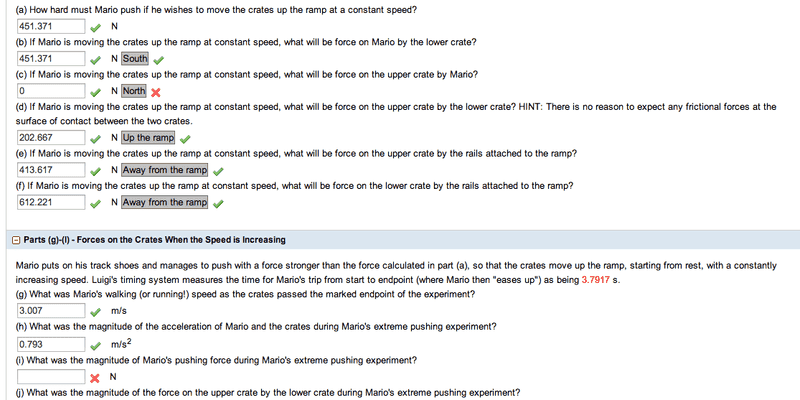Click the 612.221 answer field

(50, 203)
